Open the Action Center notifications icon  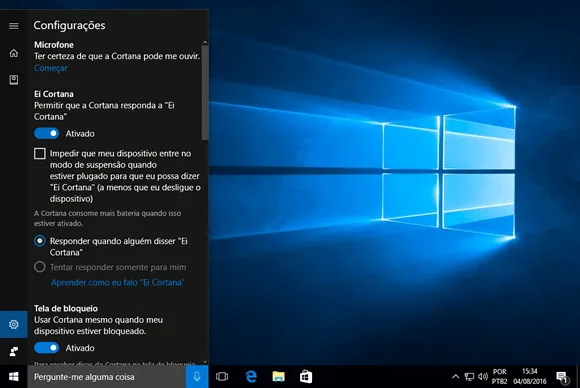coord(563,377)
